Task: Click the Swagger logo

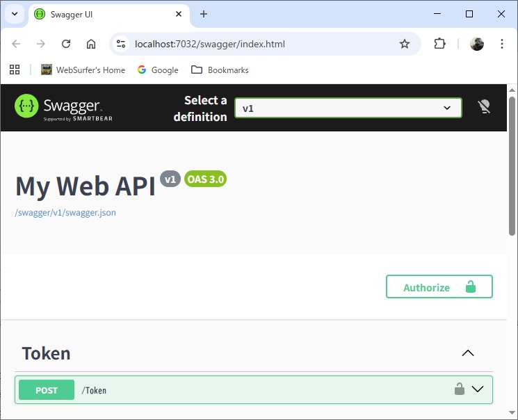Action: (x=63, y=108)
